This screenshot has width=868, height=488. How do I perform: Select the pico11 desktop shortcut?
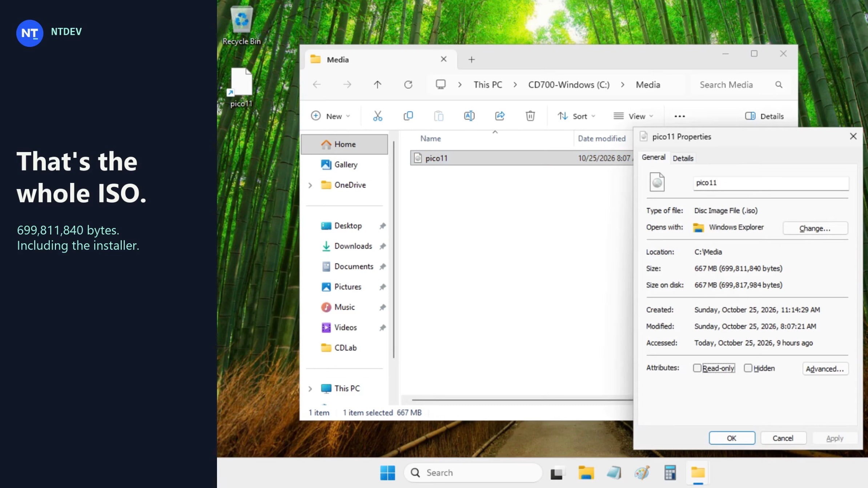point(241,88)
